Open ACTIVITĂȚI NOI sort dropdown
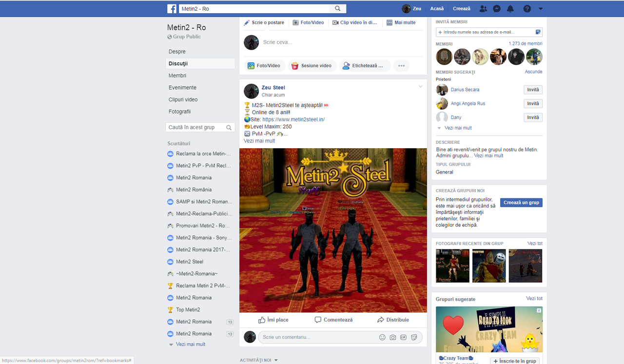Screen dimensions: 624x364 coord(259,360)
